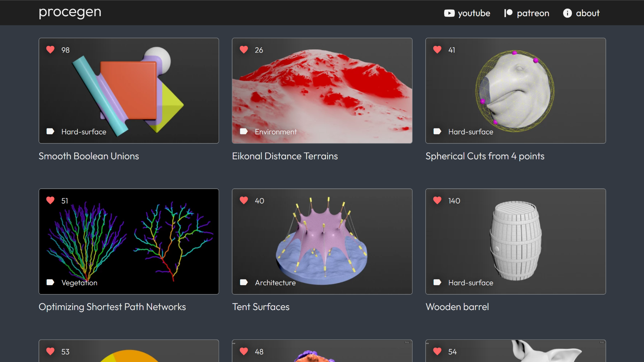Click the heart on Tent Surfaces card

244,200
